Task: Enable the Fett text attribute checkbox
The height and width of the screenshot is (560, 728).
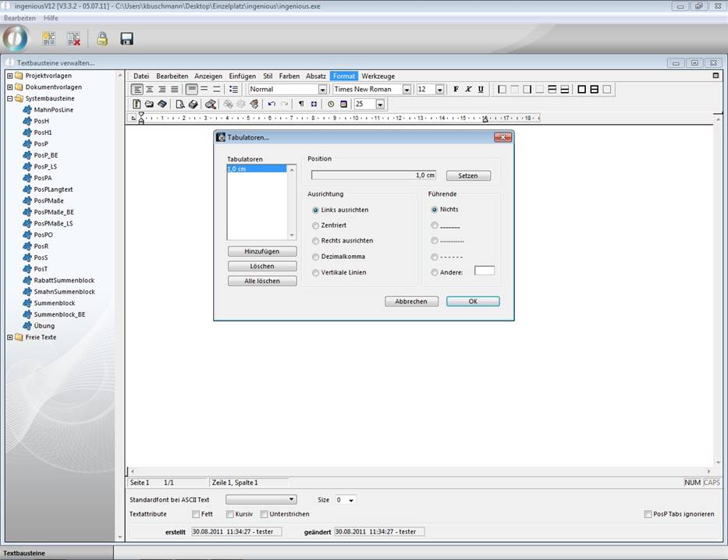Action: pyautogui.click(x=196, y=514)
